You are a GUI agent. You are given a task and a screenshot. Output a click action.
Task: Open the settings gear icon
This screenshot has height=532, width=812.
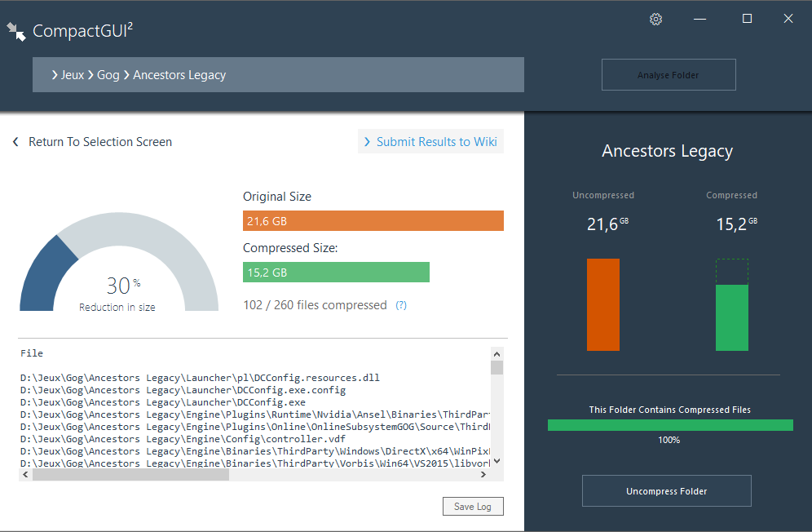[x=655, y=20]
